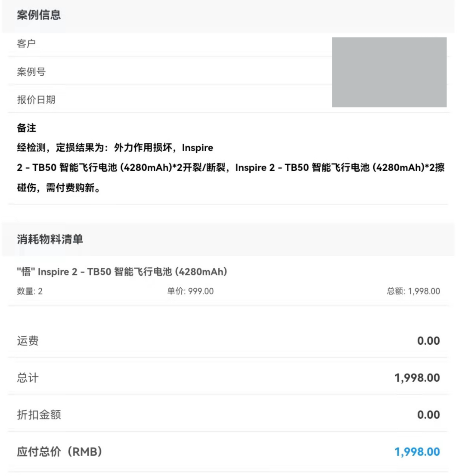Click the 报价日期 row label
Viewport: 465px width, 476px height.
tap(36, 99)
